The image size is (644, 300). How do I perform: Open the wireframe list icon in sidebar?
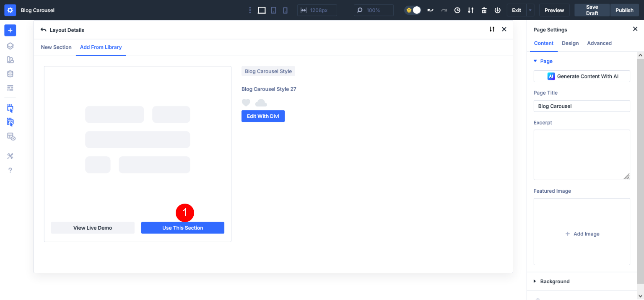coord(10,88)
